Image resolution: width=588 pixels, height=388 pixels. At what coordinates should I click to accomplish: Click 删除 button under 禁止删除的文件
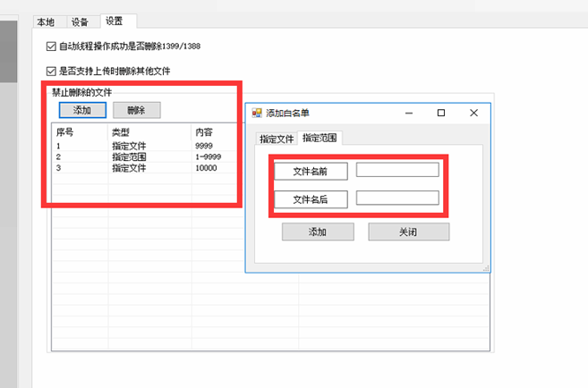[x=137, y=110]
